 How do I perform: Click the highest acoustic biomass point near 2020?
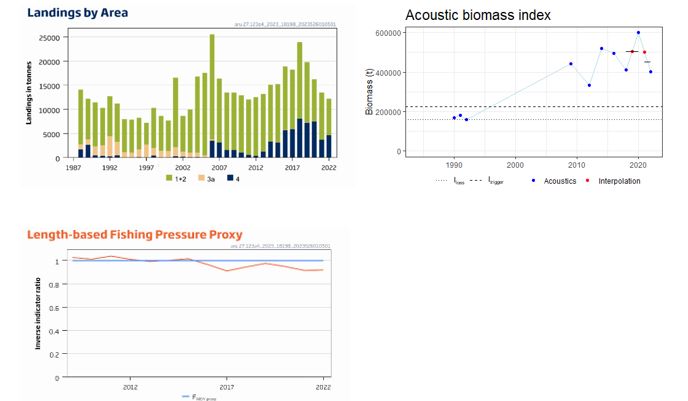coord(638,33)
